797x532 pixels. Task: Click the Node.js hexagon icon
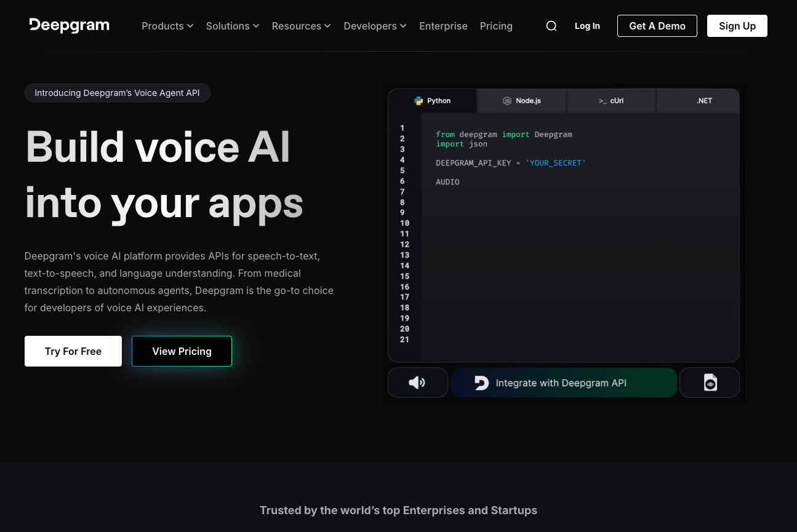click(507, 101)
